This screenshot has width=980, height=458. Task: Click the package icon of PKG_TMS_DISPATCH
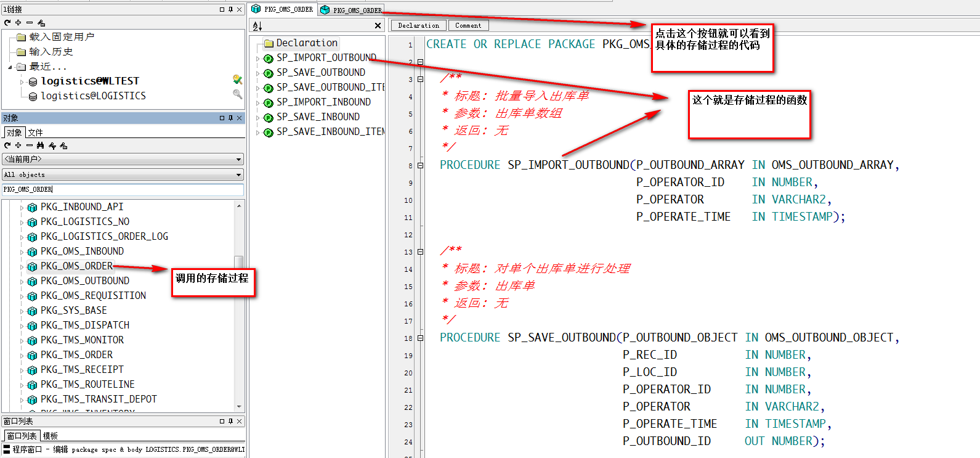pos(32,325)
